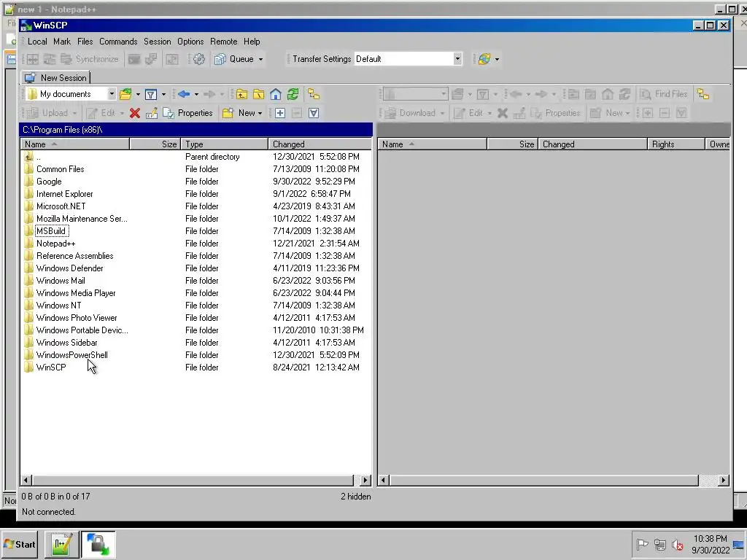Click the '2 hidden' status bar text

(355, 496)
